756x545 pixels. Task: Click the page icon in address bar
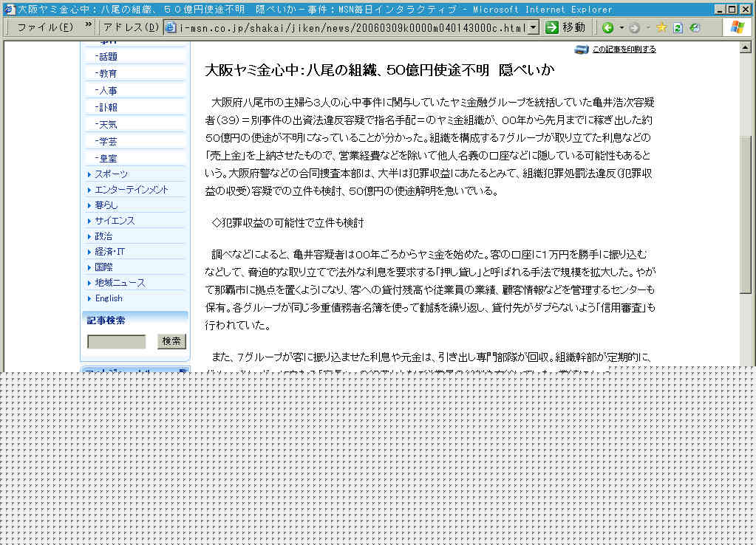point(171,27)
